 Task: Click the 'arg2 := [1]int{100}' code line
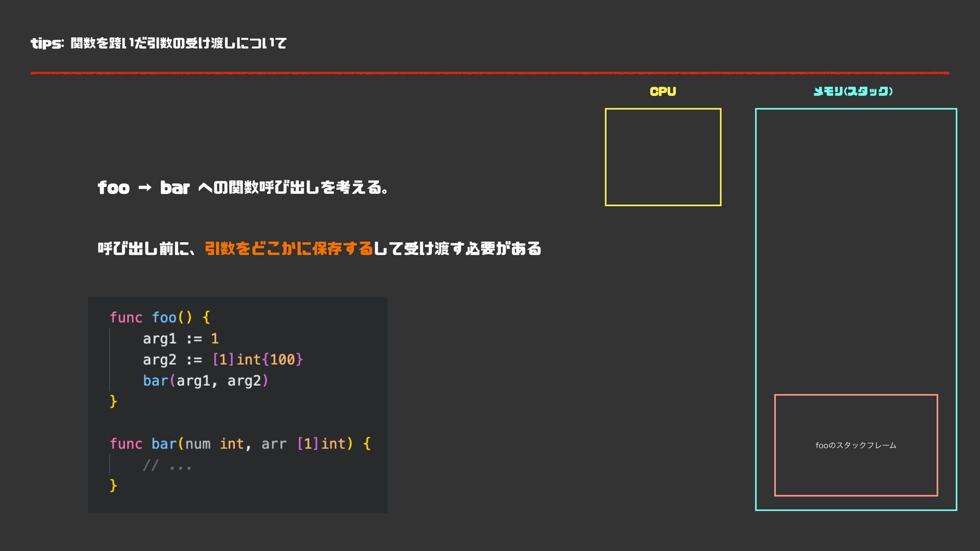223,360
